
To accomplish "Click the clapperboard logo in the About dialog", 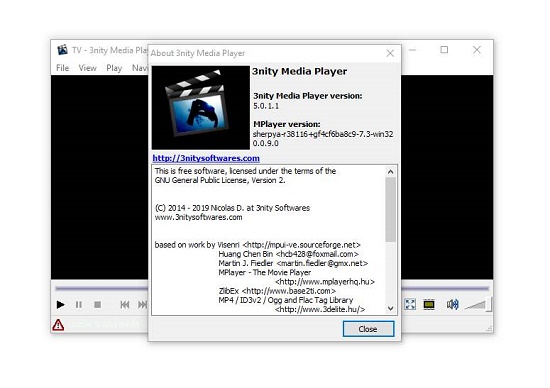I will (x=201, y=107).
